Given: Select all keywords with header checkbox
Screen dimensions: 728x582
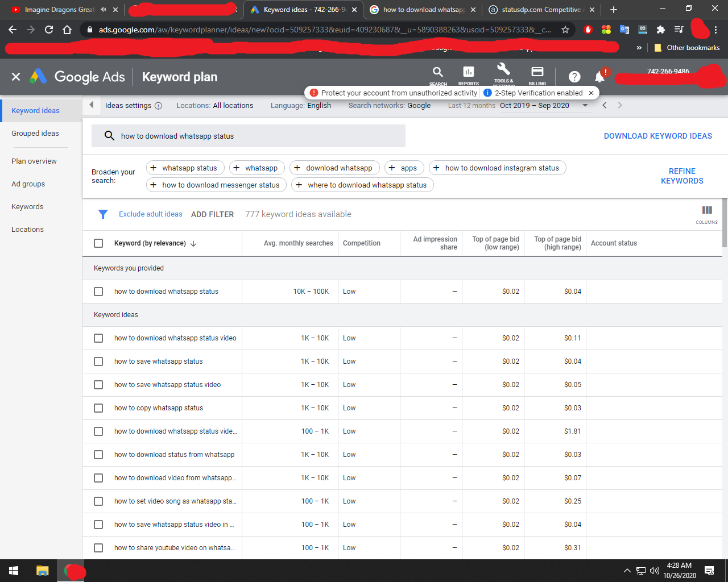Looking at the screenshot, I should pos(98,243).
